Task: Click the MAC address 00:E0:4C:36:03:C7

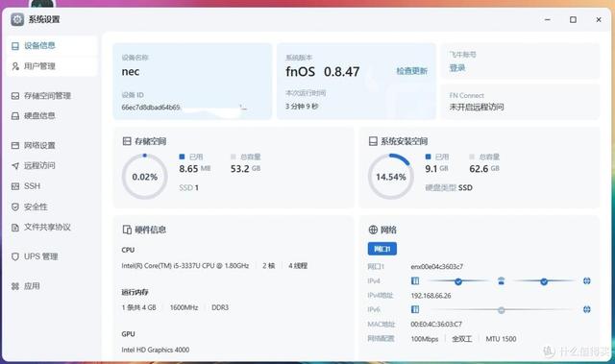Action: tap(436, 325)
